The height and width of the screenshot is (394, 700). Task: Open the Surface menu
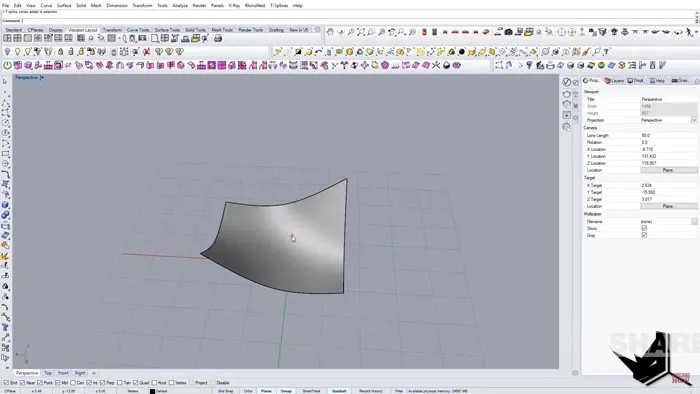64,5
